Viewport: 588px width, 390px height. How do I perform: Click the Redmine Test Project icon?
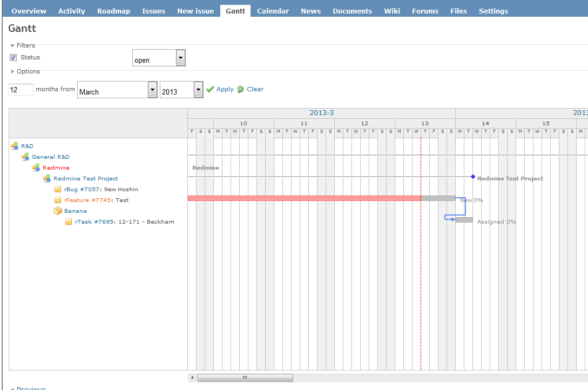47,178
